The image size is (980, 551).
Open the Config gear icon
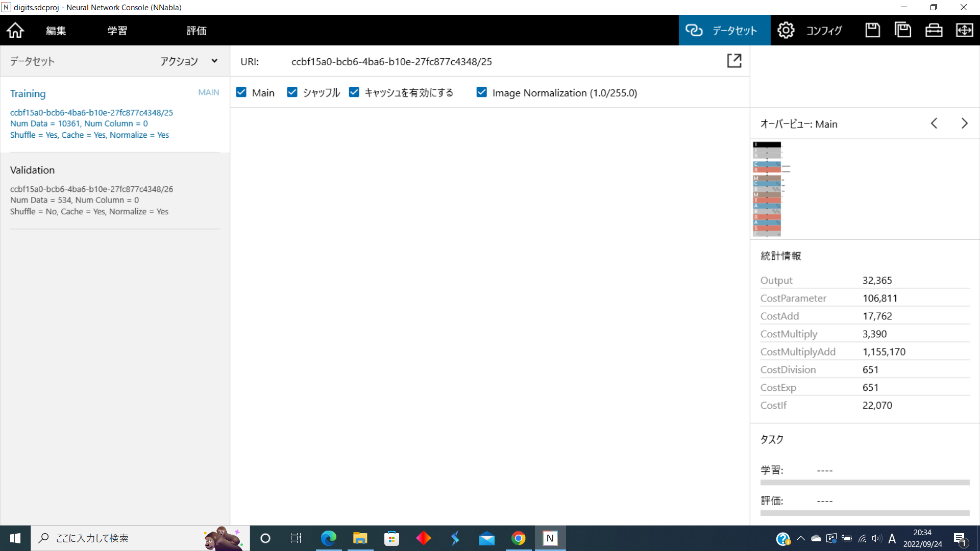[786, 31]
